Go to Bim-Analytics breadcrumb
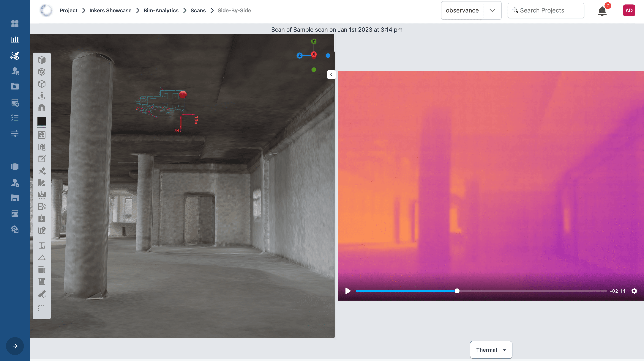 161,10
